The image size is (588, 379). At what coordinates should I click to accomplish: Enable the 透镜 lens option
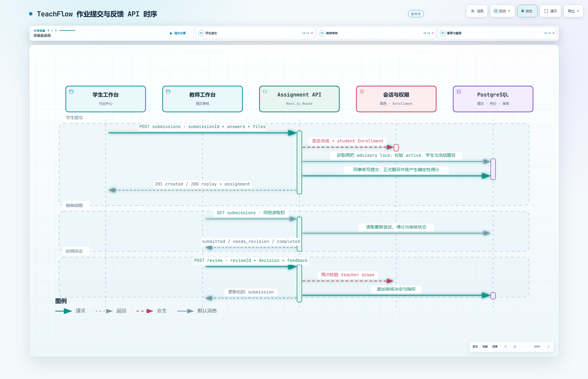pyautogui.click(x=495, y=347)
